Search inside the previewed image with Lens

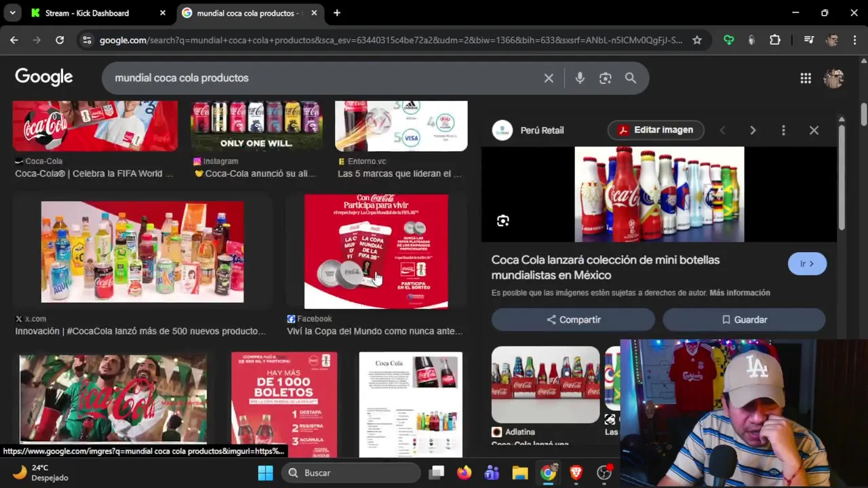[x=502, y=221]
